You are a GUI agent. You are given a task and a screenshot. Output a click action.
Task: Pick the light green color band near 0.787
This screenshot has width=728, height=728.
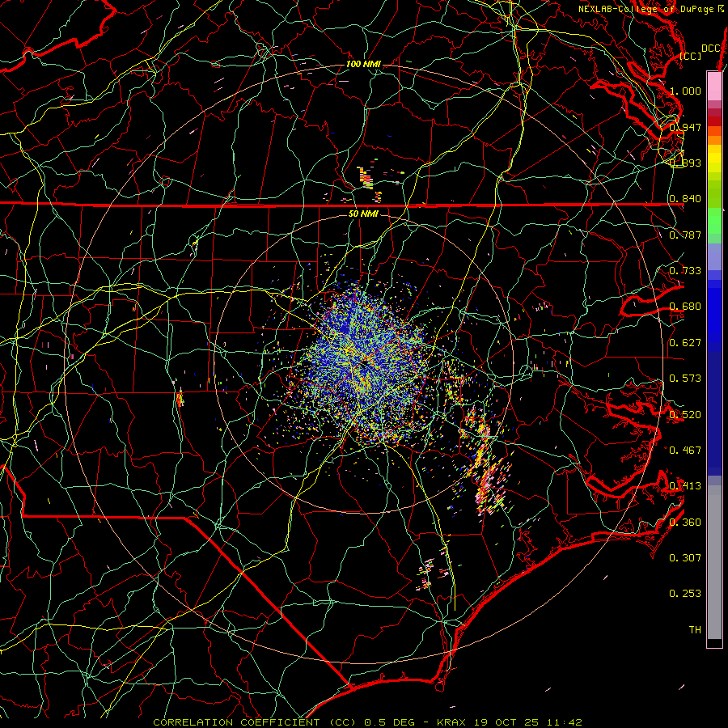[714, 226]
